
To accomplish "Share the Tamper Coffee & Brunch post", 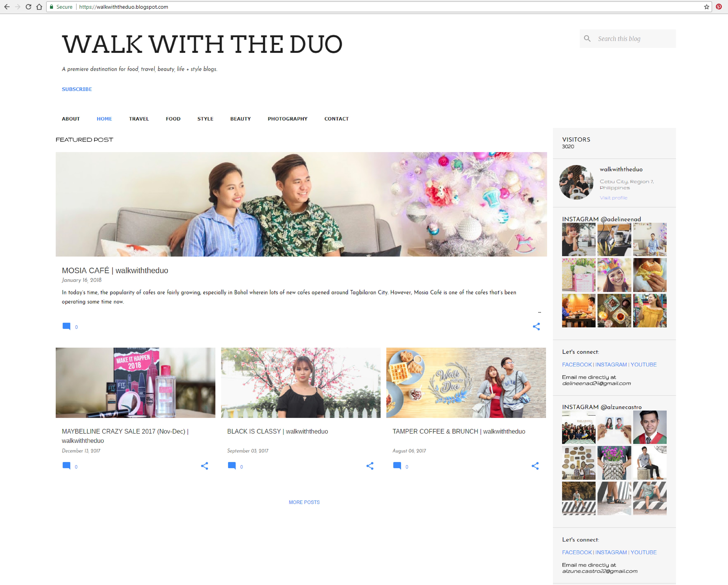I will point(535,466).
